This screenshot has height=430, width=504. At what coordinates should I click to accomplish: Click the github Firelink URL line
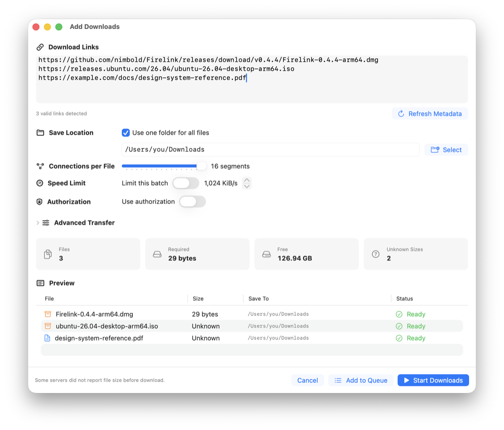point(208,60)
